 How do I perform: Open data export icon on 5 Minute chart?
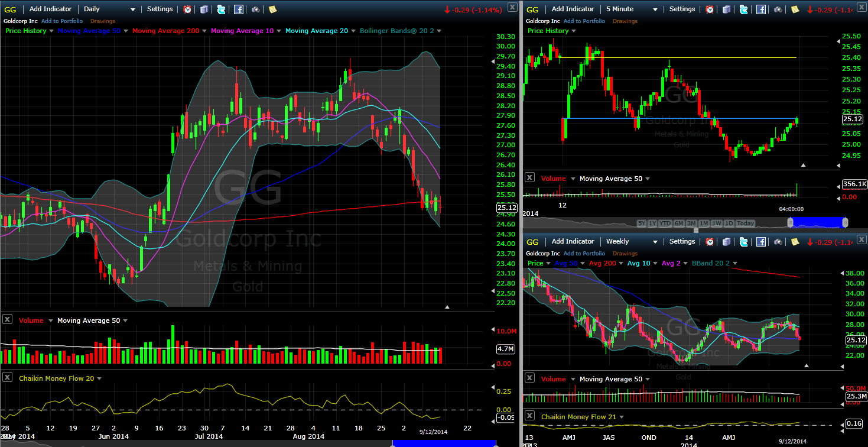726,9
